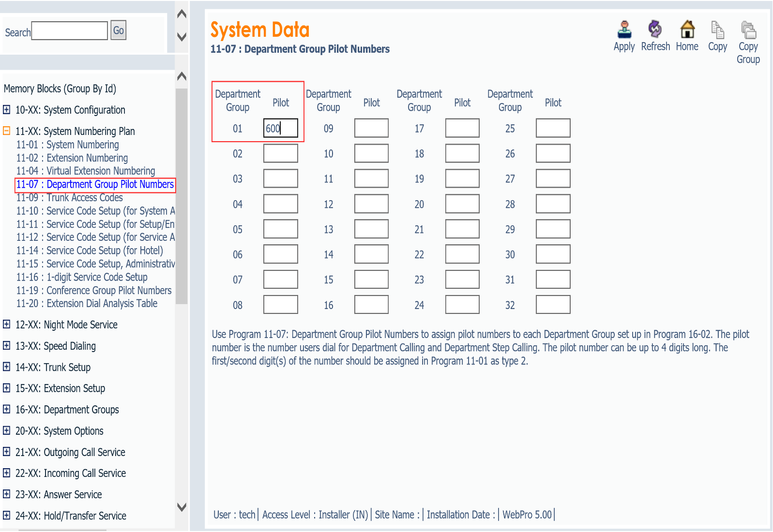Viewport: 773px width, 532px height.
Task: Expand 23-XX: Answer Service node
Action: point(7,494)
